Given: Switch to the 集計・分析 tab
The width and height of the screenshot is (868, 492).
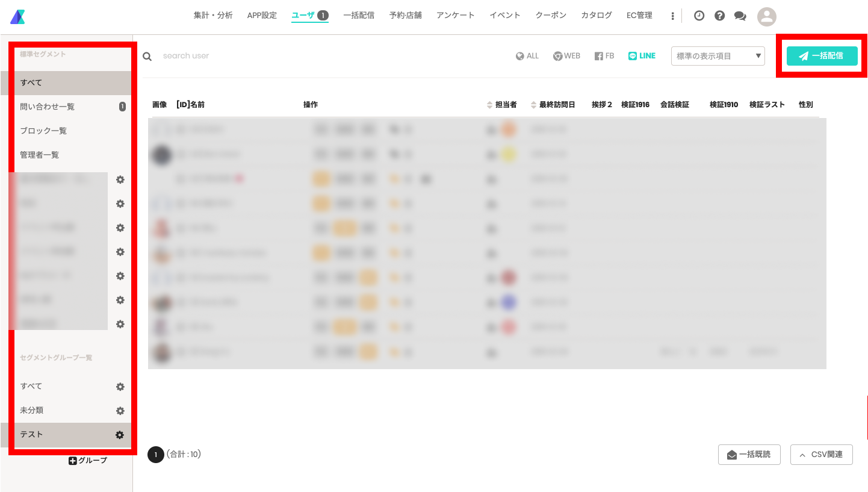Looking at the screenshot, I should tap(213, 16).
